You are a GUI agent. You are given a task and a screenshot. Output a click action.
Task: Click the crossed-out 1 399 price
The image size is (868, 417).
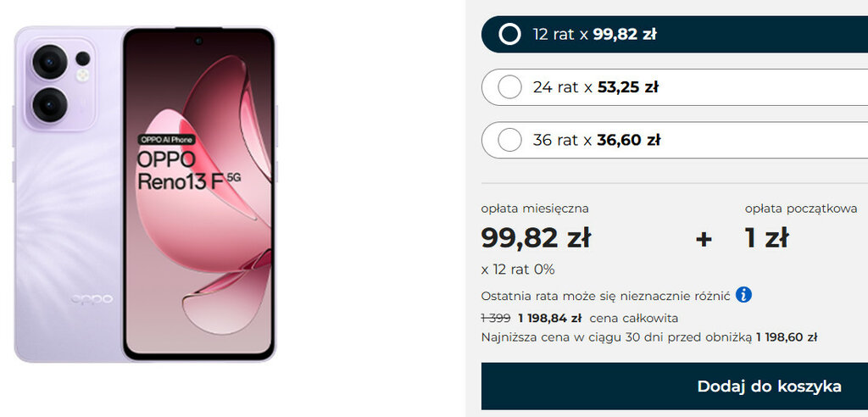[x=495, y=319]
